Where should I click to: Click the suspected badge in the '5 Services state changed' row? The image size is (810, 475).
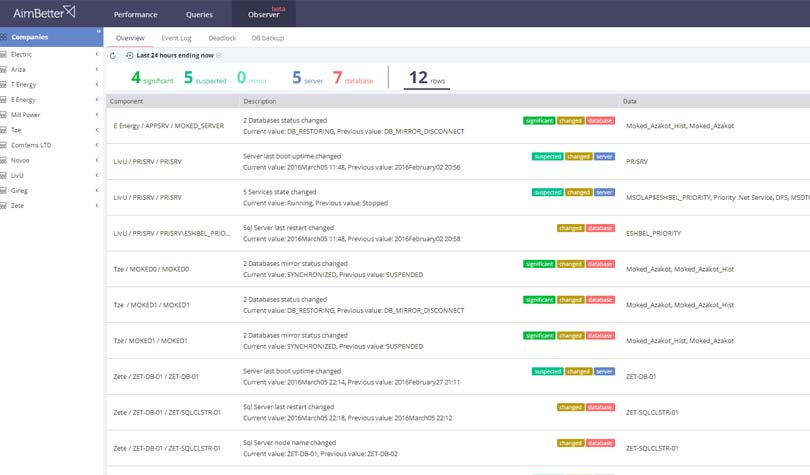coord(548,193)
